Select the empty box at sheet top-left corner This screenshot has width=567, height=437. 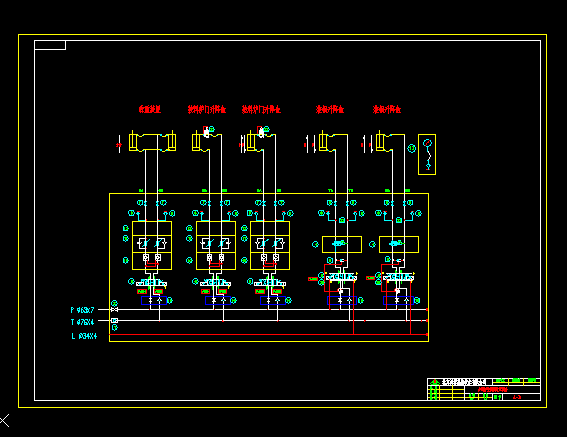coord(50,45)
